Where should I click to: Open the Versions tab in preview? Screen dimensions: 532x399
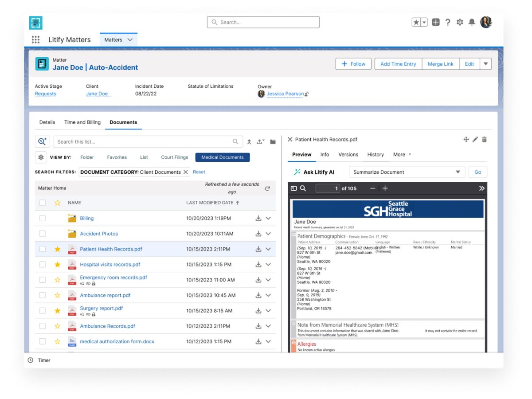point(348,154)
